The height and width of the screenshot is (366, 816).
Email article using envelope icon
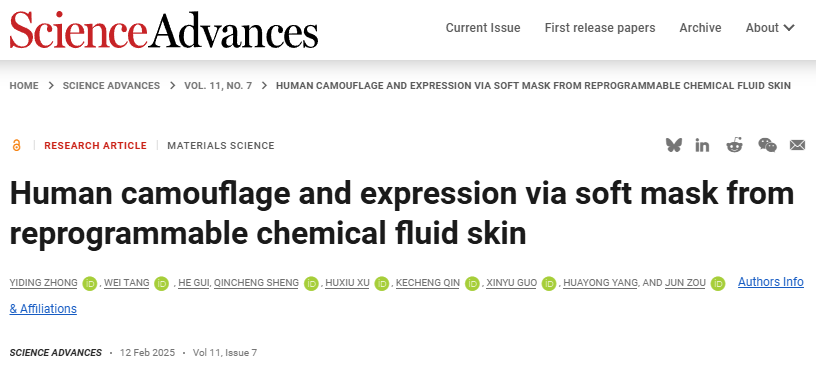797,145
